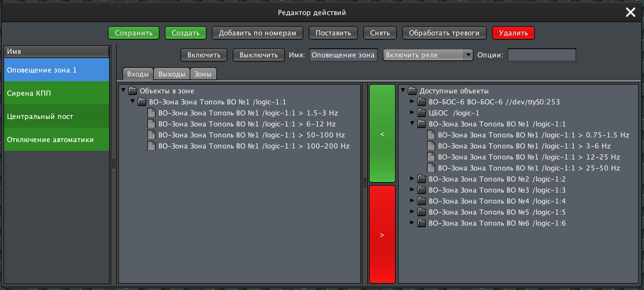Click the document icon of the "25-50 Hz" entry
The image size is (644, 290).
[x=431, y=168]
